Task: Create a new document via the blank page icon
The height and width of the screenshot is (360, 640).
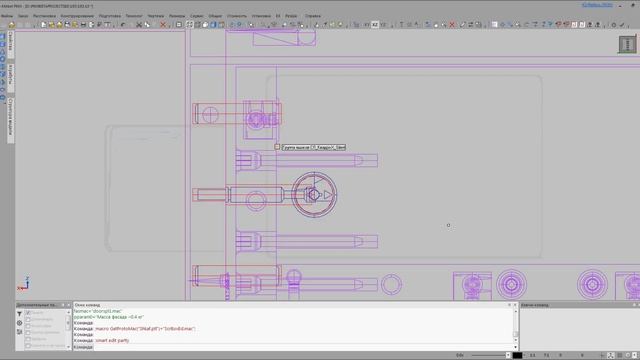Action: tap(44, 25)
